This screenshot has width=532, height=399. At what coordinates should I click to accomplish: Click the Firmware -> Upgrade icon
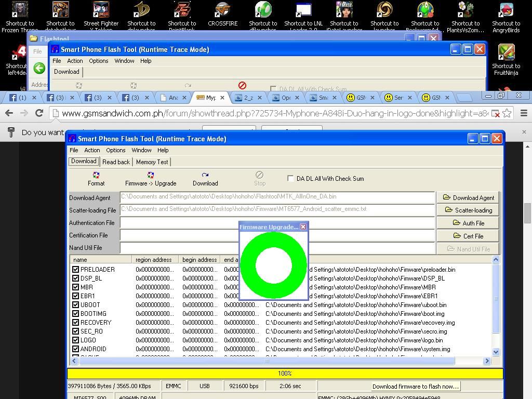click(151, 175)
